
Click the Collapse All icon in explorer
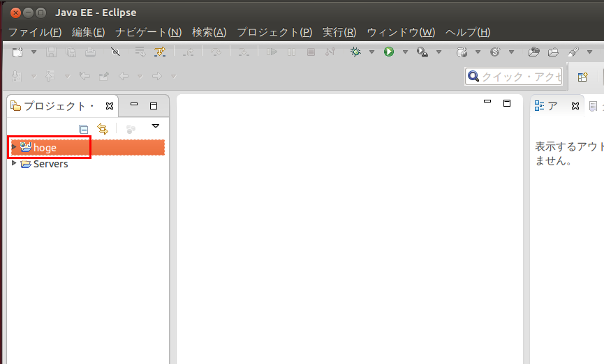(x=83, y=129)
